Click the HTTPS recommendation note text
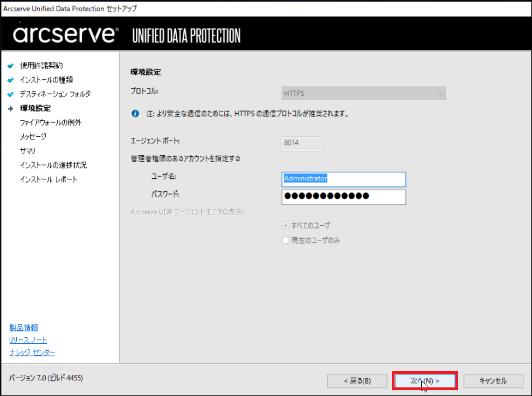 (248, 114)
